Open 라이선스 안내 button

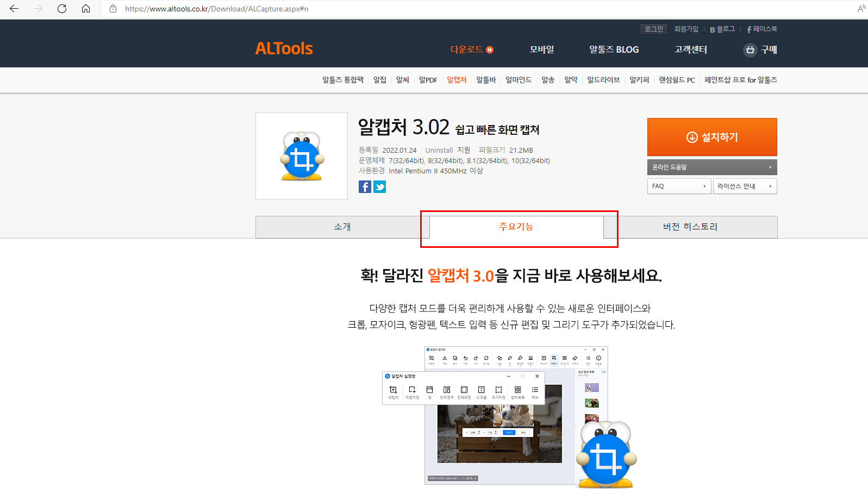click(745, 186)
